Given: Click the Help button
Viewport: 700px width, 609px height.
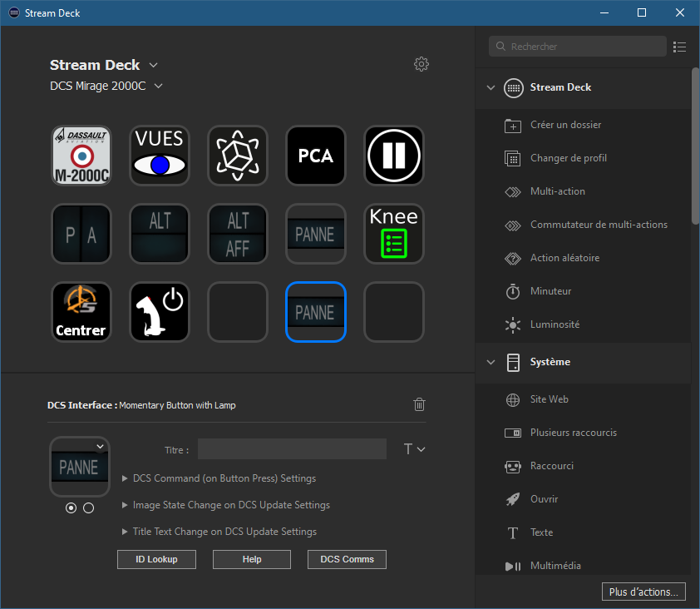Looking at the screenshot, I should click(252, 559).
